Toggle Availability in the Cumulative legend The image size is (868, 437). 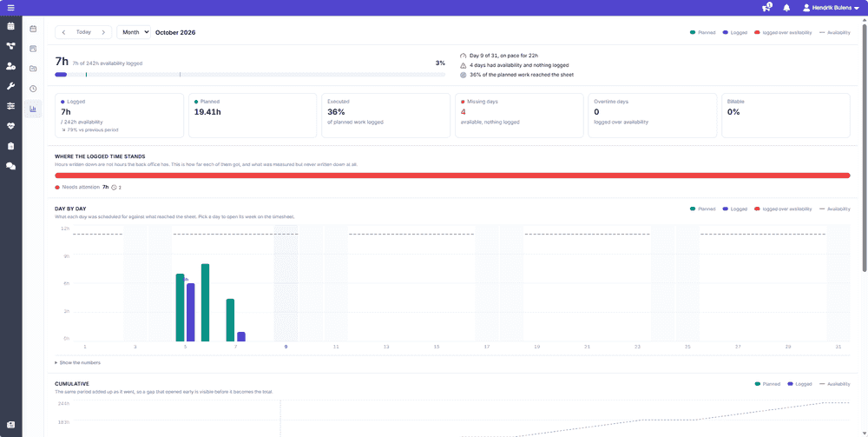click(x=835, y=384)
